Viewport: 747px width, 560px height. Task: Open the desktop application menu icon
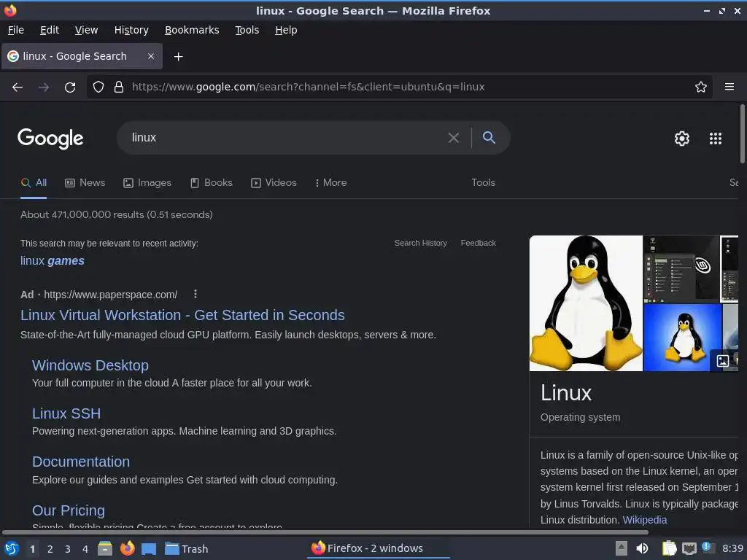[11, 548]
